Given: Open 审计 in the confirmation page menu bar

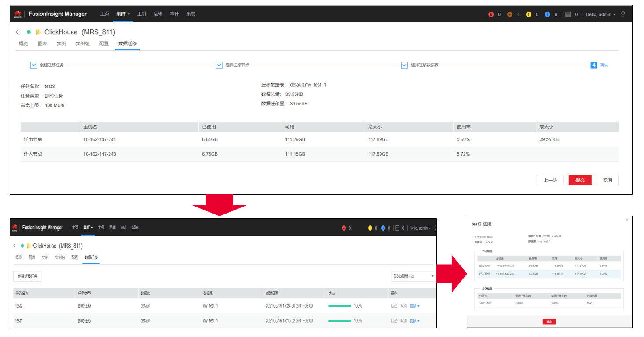Looking at the screenshot, I should pos(174,14).
